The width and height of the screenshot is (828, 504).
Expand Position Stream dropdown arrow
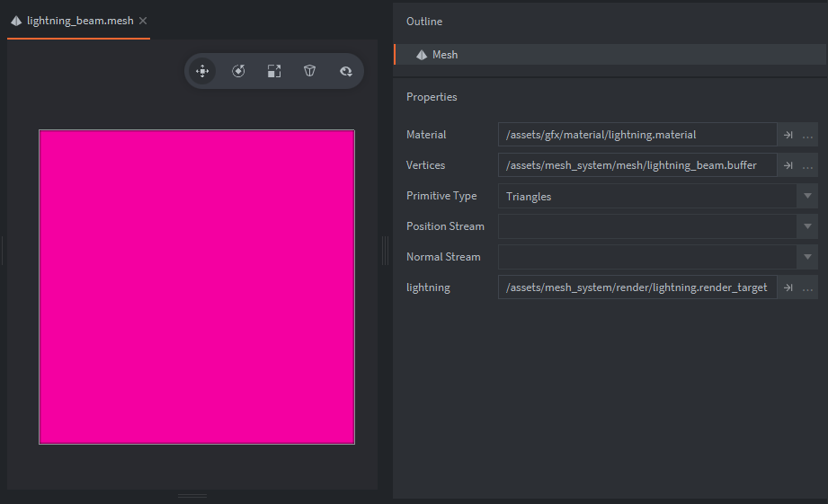(807, 226)
